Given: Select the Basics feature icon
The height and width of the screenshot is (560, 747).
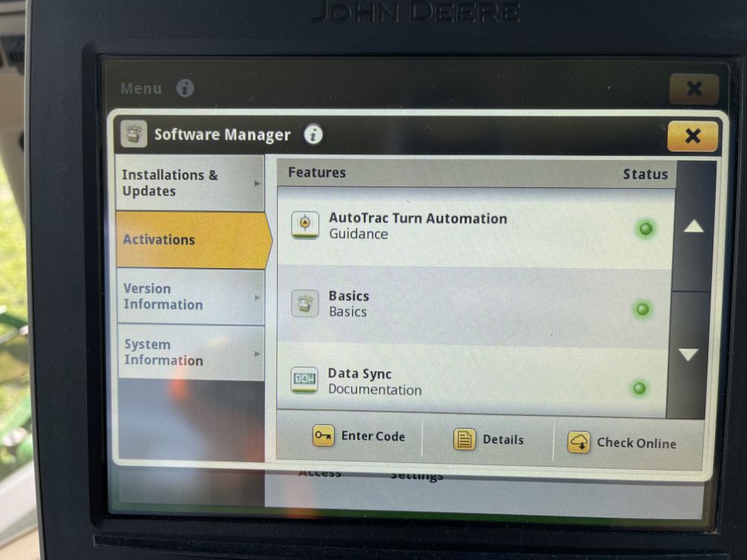Looking at the screenshot, I should tap(305, 303).
